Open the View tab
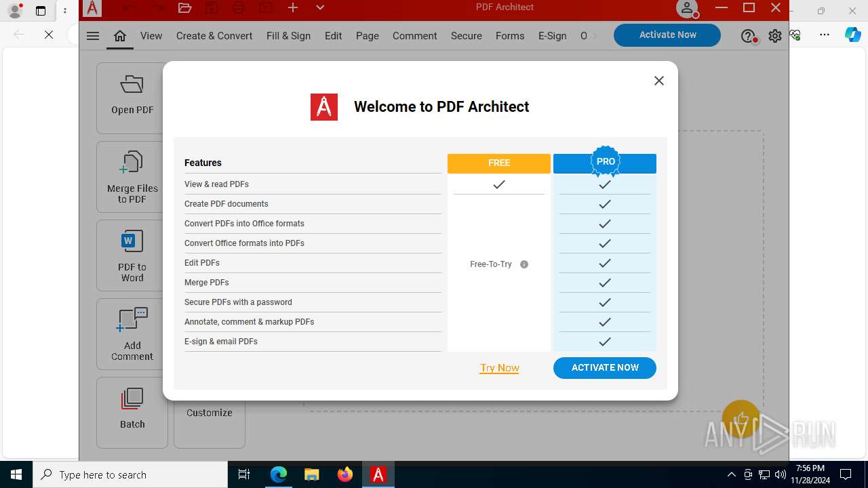Viewport: 868px width, 488px height. (x=151, y=36)
